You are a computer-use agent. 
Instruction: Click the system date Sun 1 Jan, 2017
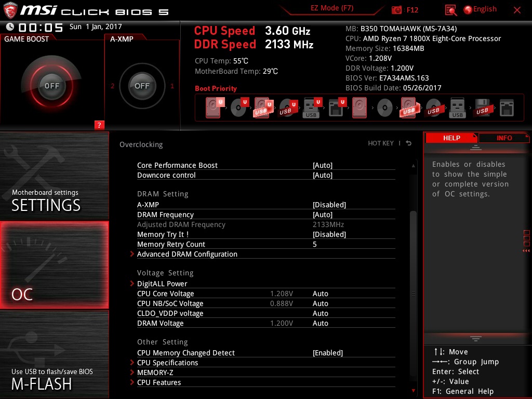(96, 26)
